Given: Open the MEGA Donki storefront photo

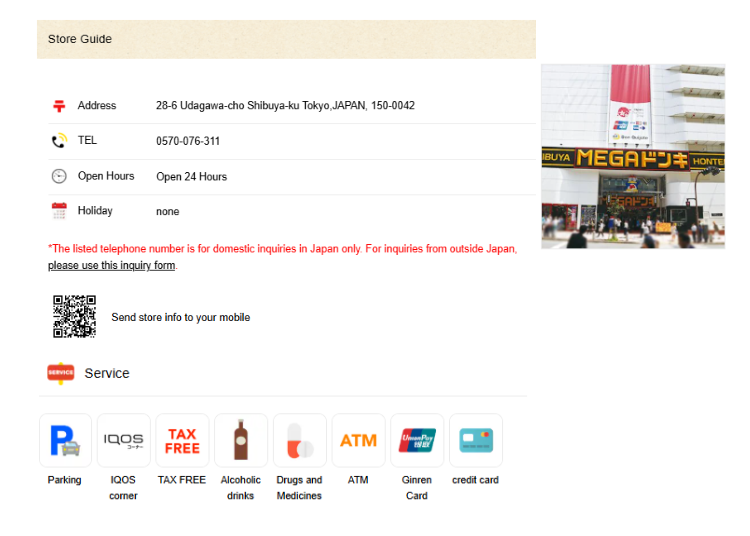Looking at the screenshot, I should click(x=632, y=156).
